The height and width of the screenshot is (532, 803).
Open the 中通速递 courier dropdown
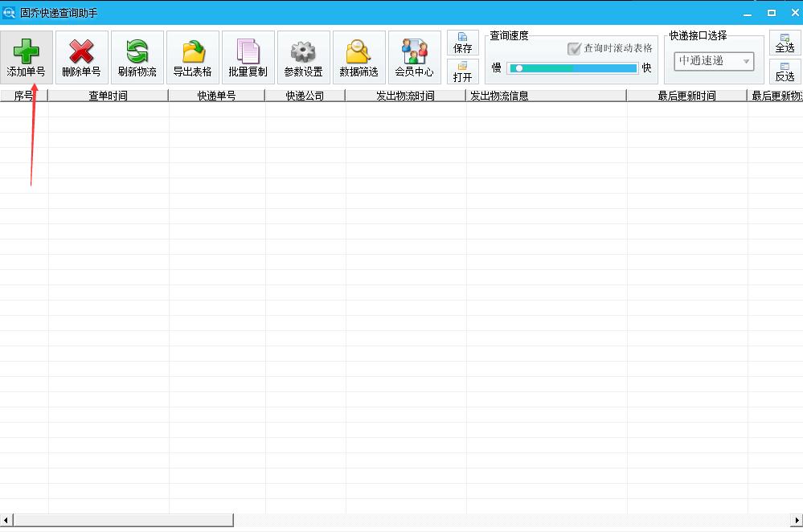(714, 61)
